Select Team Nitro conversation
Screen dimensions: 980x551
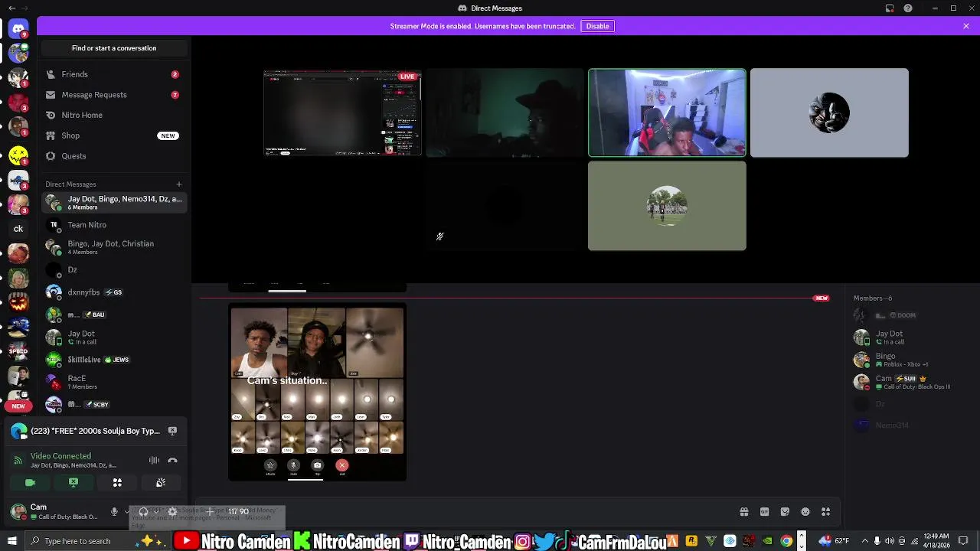(113, 225)
